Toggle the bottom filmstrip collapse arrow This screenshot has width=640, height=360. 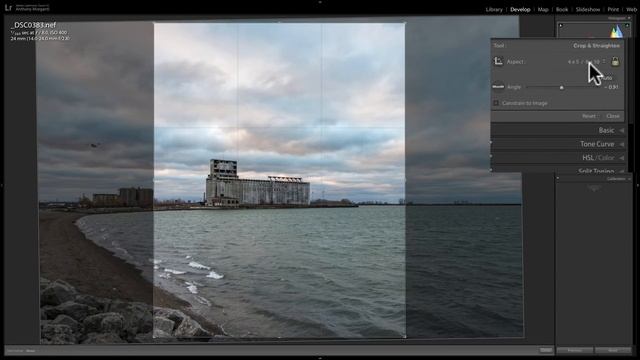(x=320, y=358)
